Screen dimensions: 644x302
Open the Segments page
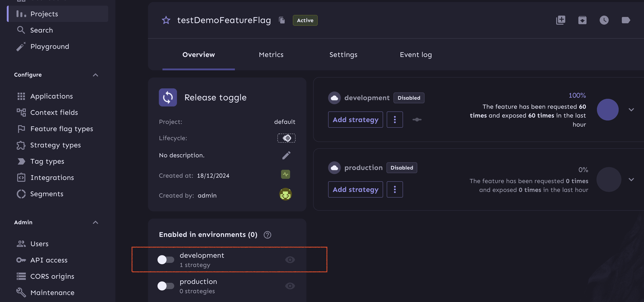coord(47,194)
